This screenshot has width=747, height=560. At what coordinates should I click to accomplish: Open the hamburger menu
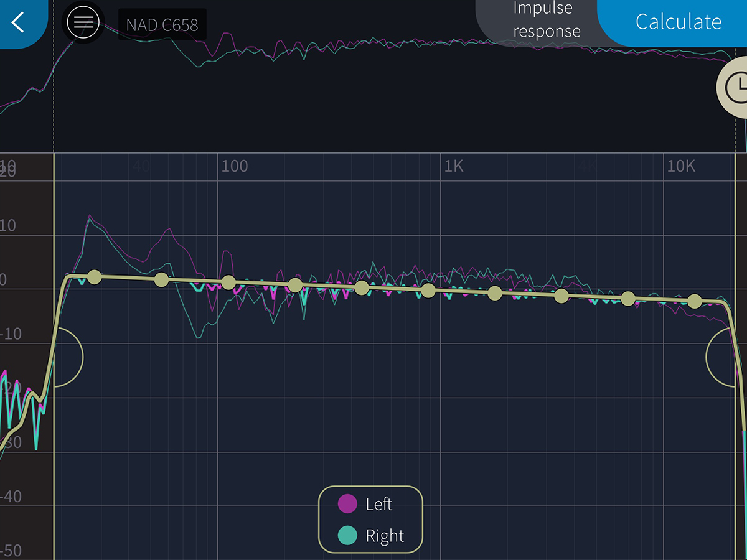tap(83, 22)
